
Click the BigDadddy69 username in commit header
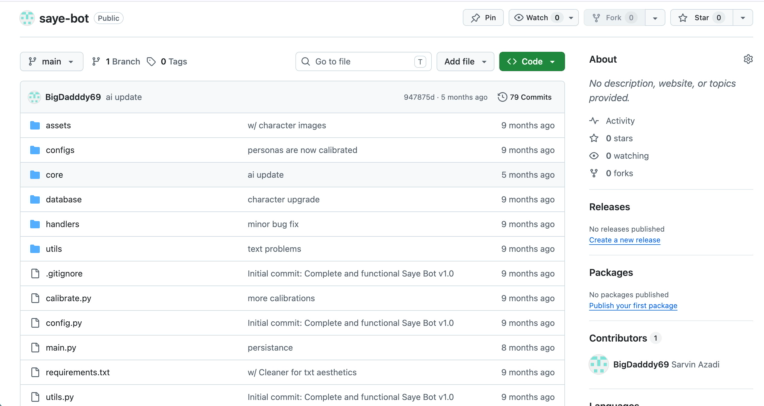[73, 97]
